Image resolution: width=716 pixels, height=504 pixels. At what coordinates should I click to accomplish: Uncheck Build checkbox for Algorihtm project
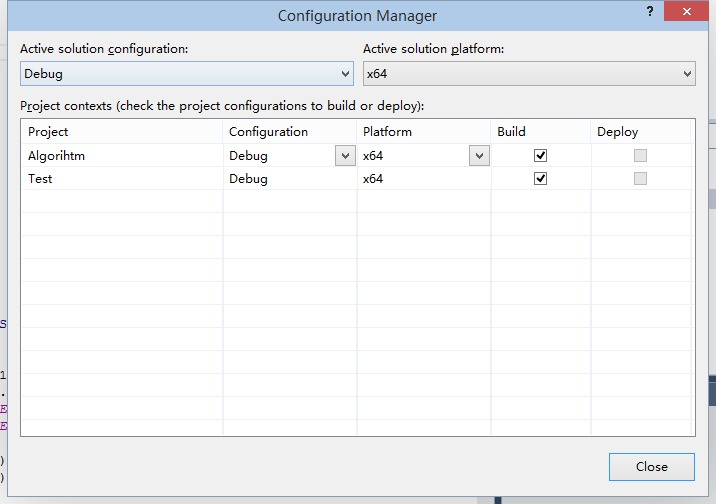(x=541, y=156)
